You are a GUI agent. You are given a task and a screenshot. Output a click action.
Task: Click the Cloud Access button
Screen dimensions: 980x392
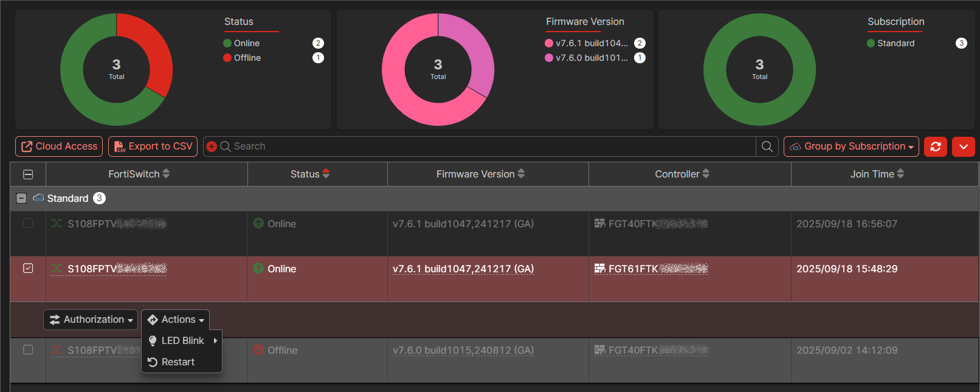point(59,146)
